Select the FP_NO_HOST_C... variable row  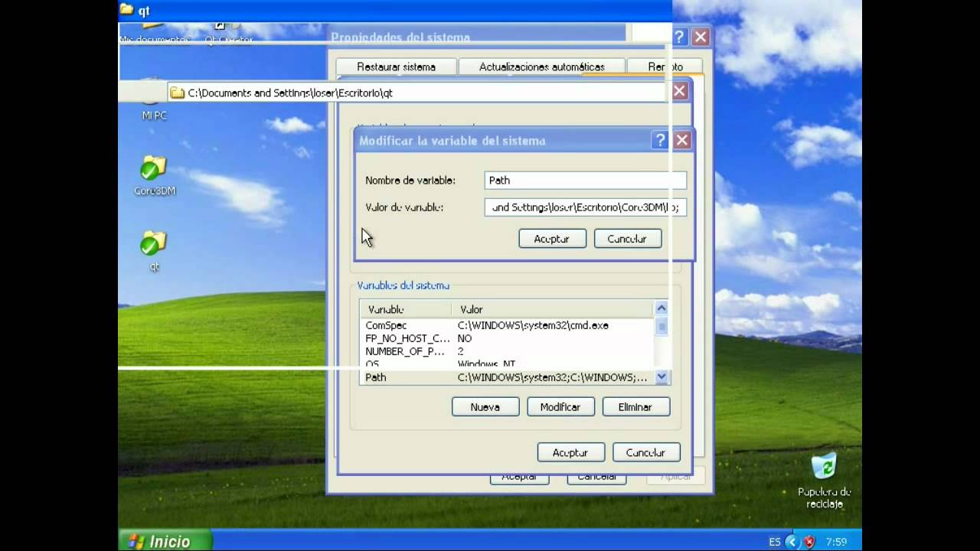click(x=507, y=338)
